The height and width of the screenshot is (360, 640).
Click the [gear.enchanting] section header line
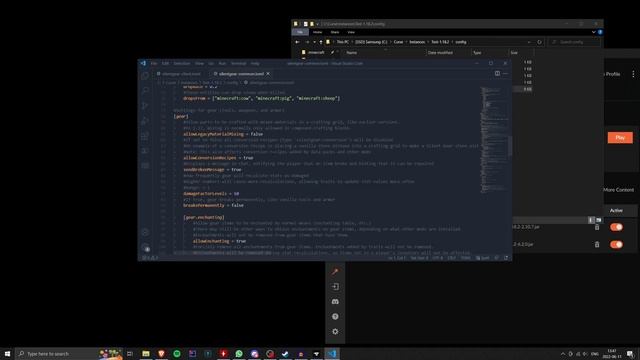204,217
